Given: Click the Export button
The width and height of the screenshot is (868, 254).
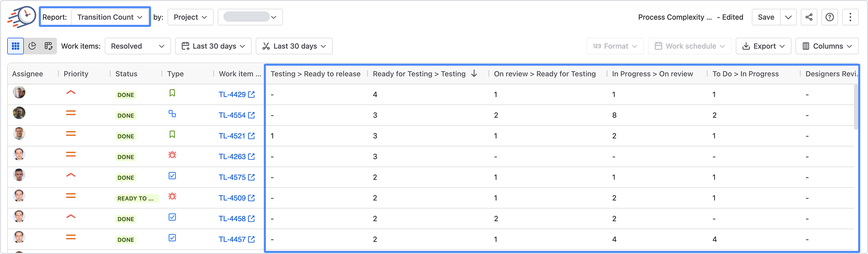Looking at the screenshot, I should (x=764, y=46).
